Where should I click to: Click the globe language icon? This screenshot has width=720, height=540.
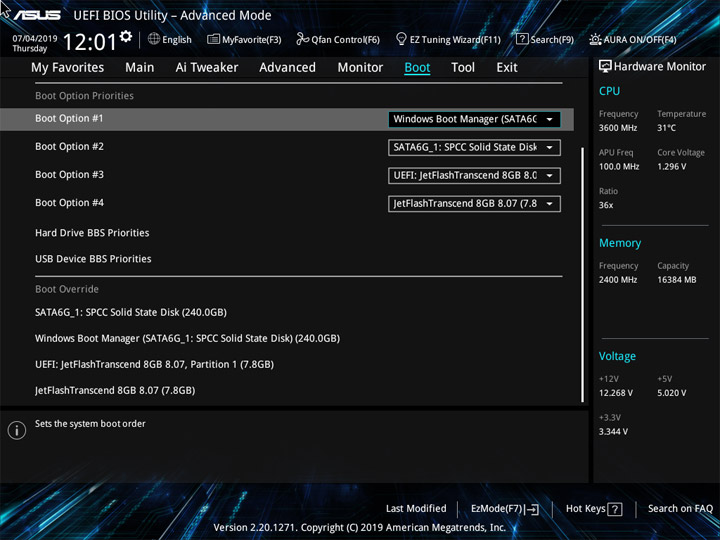pyautogui.click(x=154, y=39)
